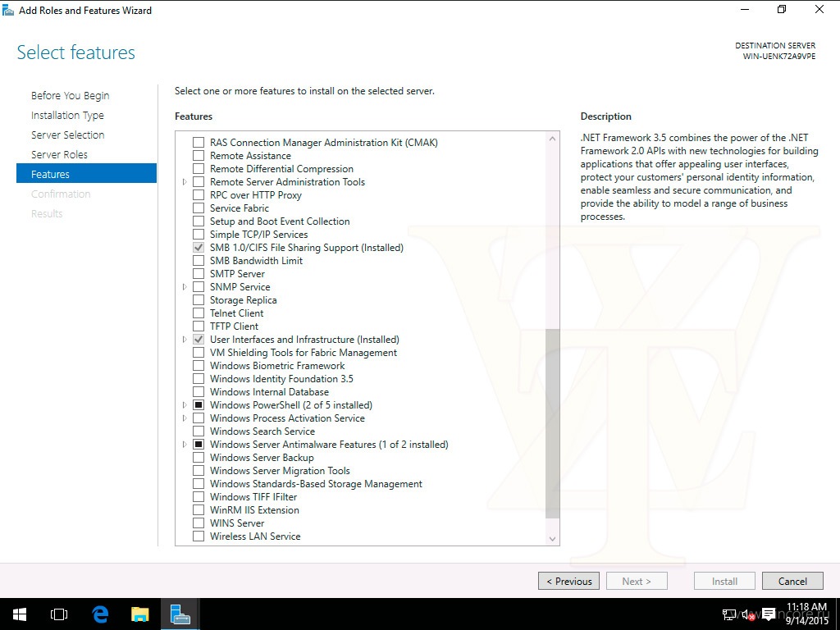Image resolution: width=840 pixels, height=630 pixels.
Task: Tick the Remote Differential Compression checkbox
Action: [x=199, y=169]
